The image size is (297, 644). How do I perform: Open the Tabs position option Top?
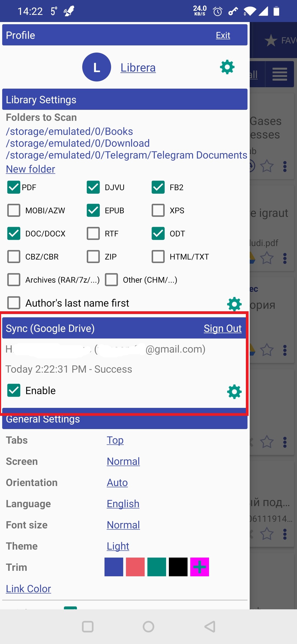(115, 440)
